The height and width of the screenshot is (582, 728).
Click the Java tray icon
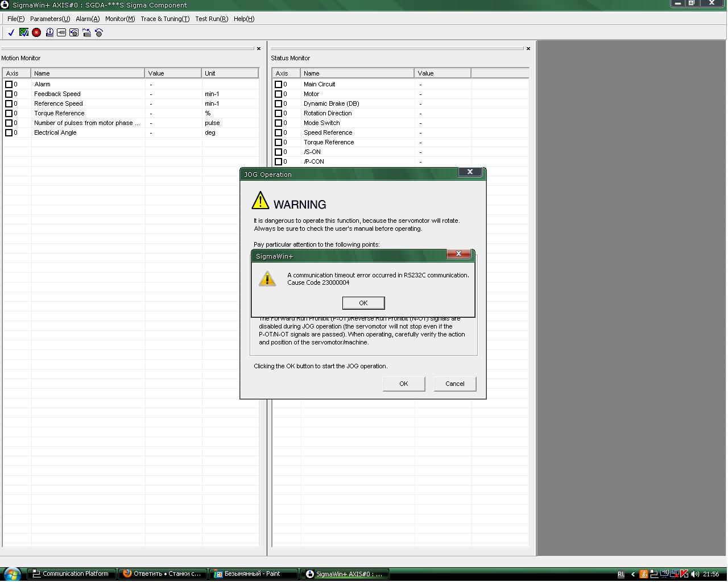coord(644,574)
